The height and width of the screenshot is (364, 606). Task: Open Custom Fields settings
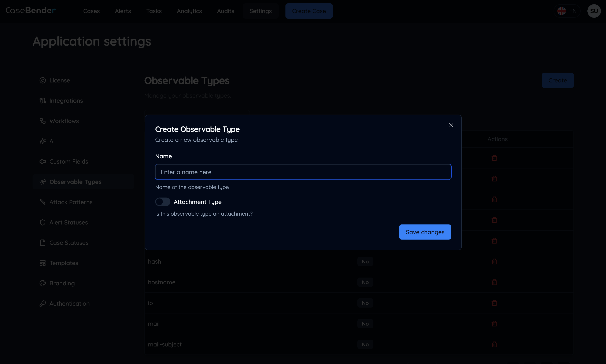coord(69,161)
